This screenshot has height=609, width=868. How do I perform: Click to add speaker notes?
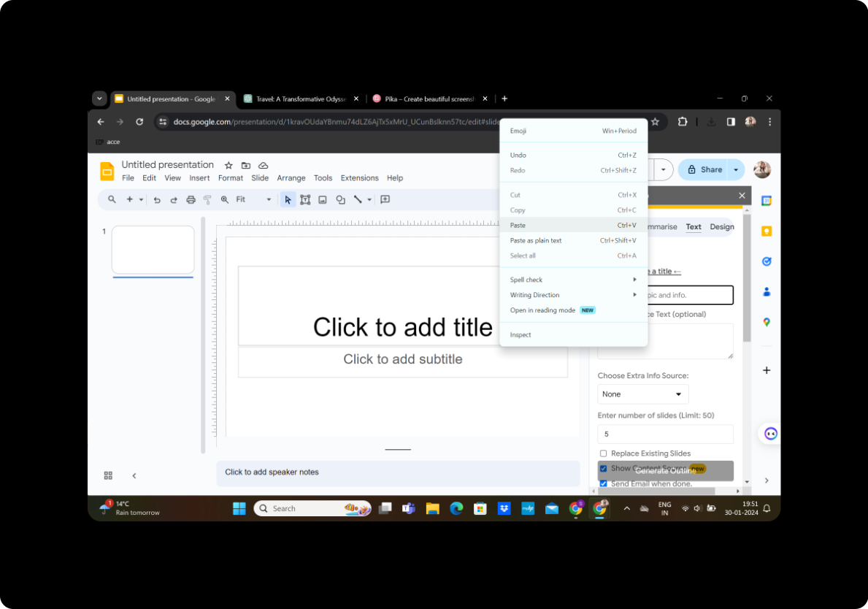pyautogui.click(x=397, y=472)
